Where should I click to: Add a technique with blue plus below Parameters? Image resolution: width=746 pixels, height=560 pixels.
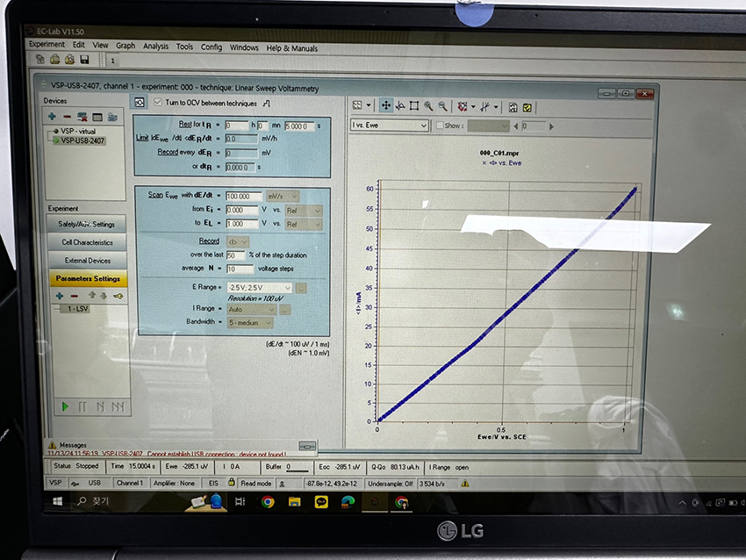click(60, 296)
